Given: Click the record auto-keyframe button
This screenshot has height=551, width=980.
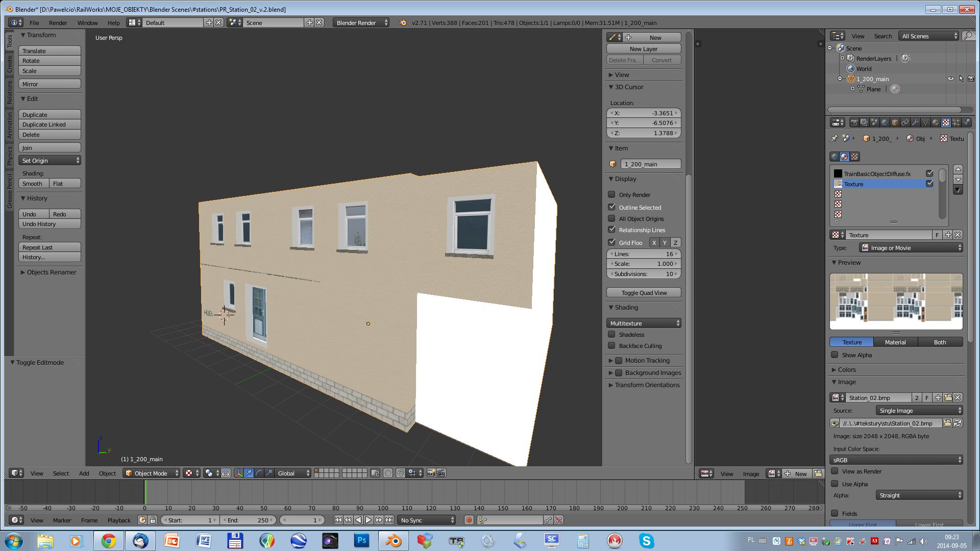Looking at the screenshot, I should click(x=469, y=520).
